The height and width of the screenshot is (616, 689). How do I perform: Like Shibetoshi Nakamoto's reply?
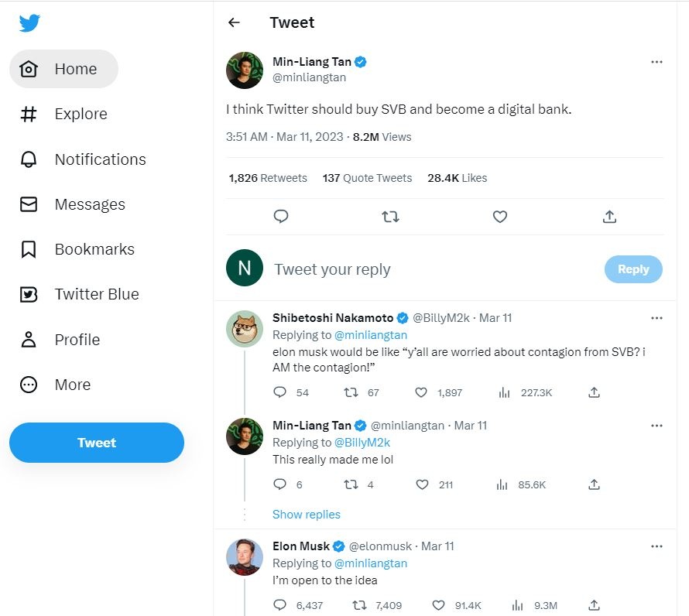(421, 392)
